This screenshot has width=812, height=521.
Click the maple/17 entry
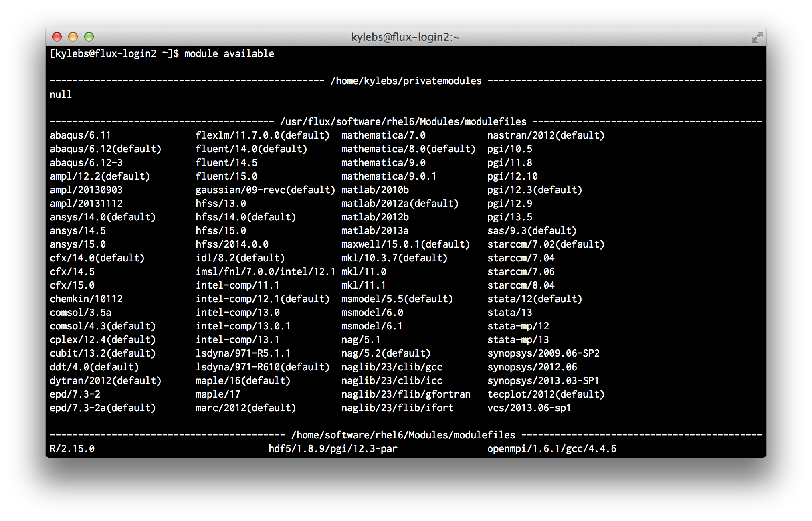(218, 394)
